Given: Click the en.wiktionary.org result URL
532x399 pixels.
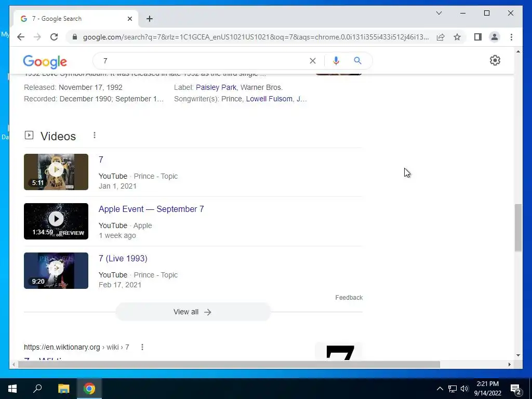Looking at the screenshot, I should point(76,347).
